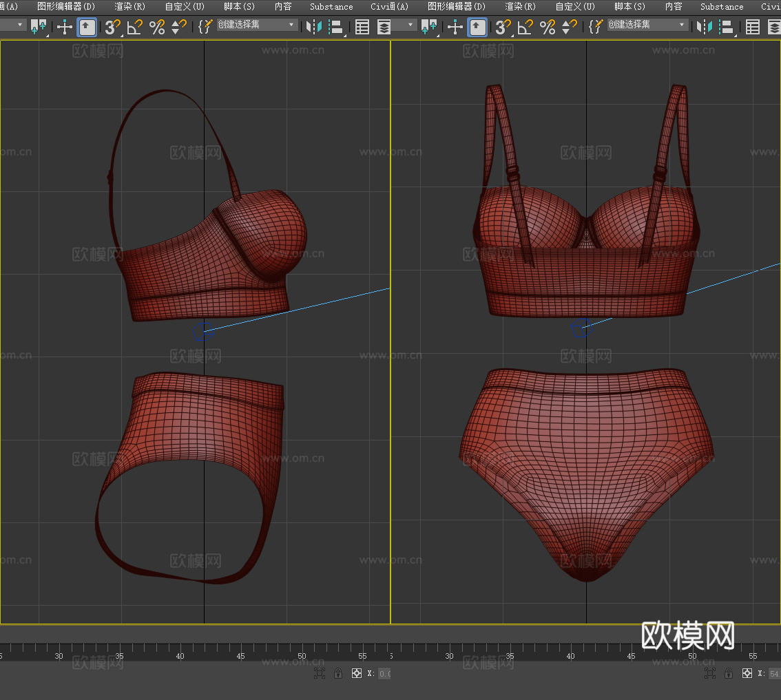Click Isolate Selection toggle in left status bar
This screenshot has height=700, width=781.
coord(320,674)
